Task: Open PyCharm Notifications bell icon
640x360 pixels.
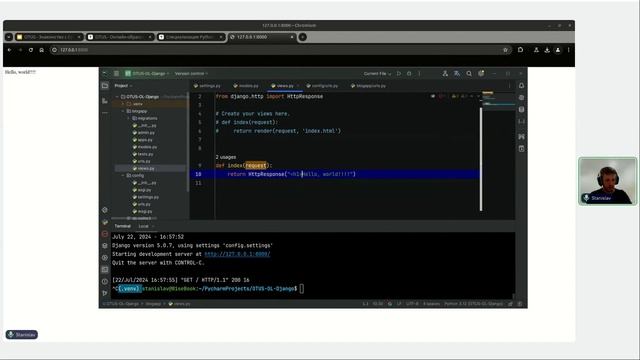Action: tap(521, 86)
